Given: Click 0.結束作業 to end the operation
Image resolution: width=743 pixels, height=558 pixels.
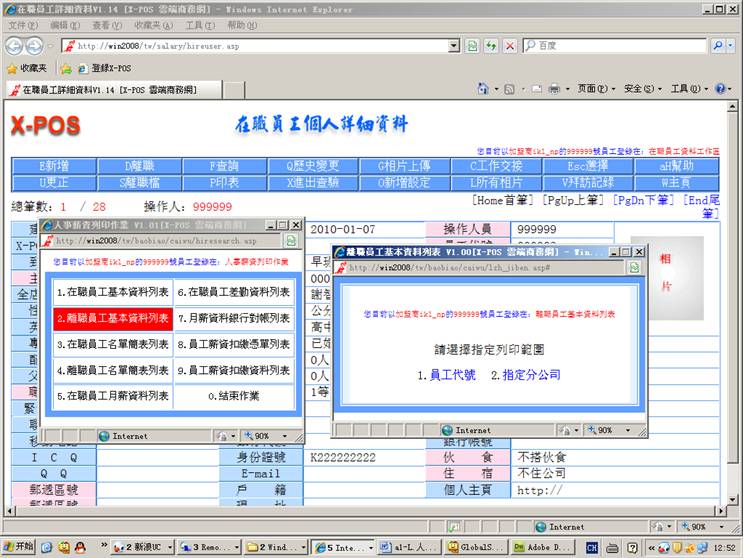Looking at the screenshot, I should tap(234, 396).
